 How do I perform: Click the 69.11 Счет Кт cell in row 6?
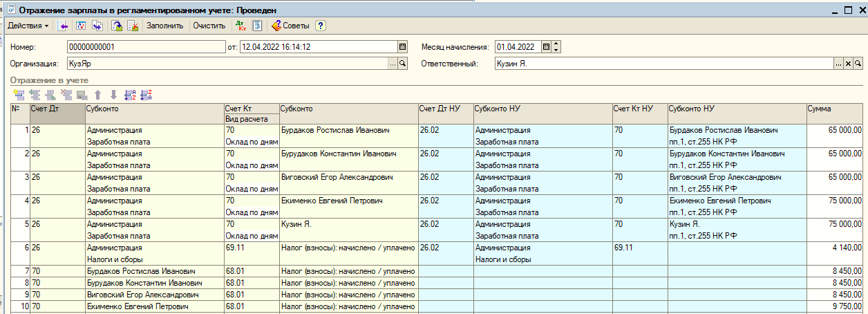point(252,248)
